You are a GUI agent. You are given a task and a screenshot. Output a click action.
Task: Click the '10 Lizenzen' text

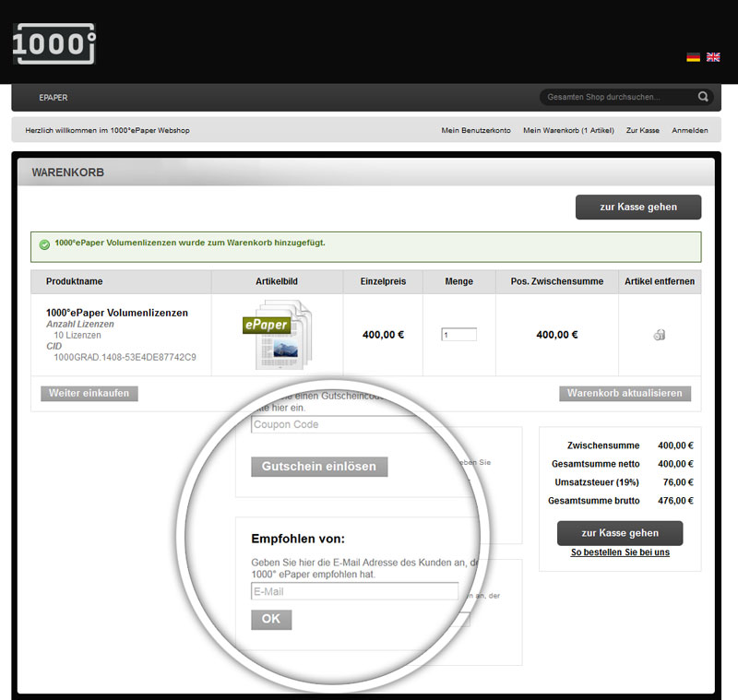[77, 335]
